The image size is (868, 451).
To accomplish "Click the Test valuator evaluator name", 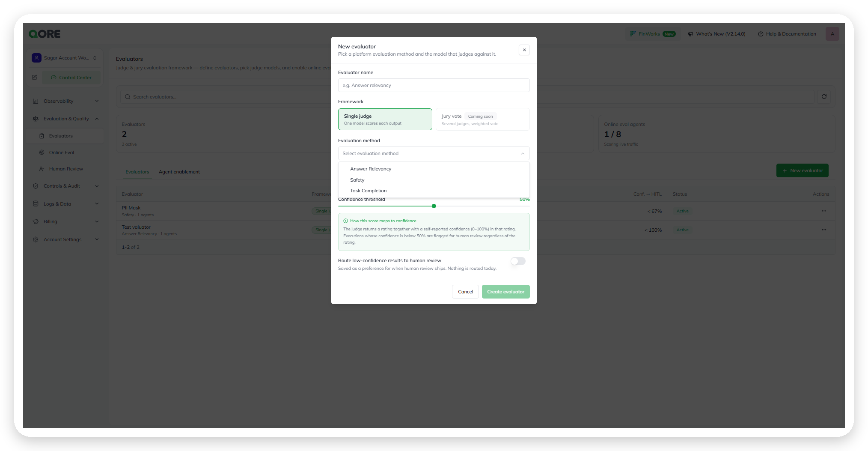I will pos(136,227).
